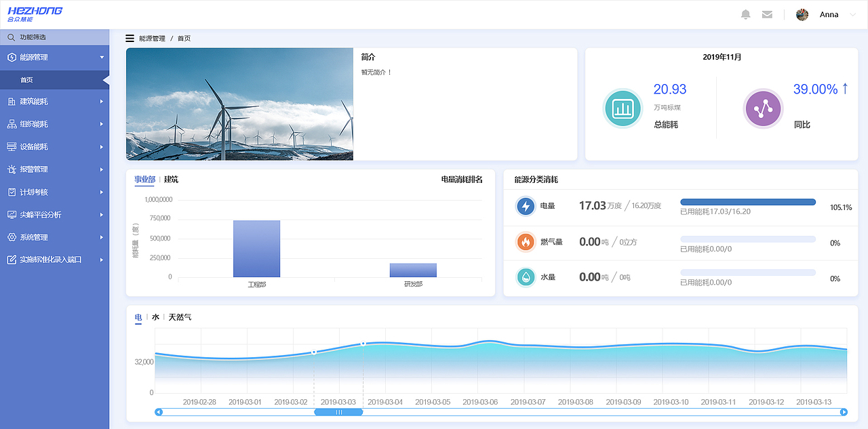Click the 系统管理 gear icon
The image size is (868, 429).
12,237
